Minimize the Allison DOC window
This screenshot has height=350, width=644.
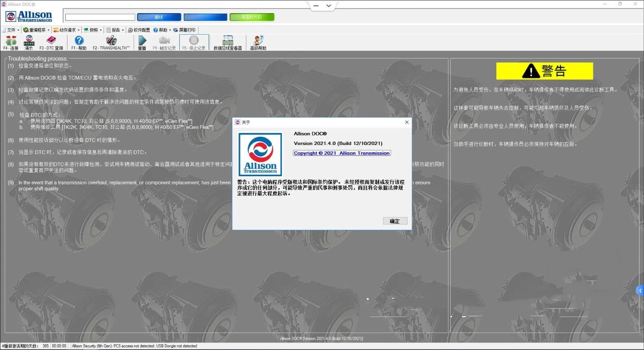pyautogui.click(x=605, y=4)
